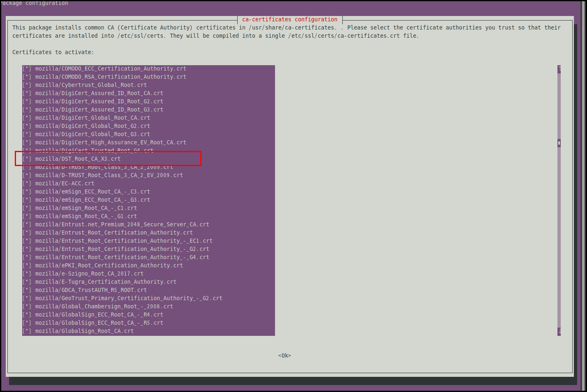
Task: Toggle the DigiCert_Global_Root_CA.crt checkbox
Action: tap(27, 118)
